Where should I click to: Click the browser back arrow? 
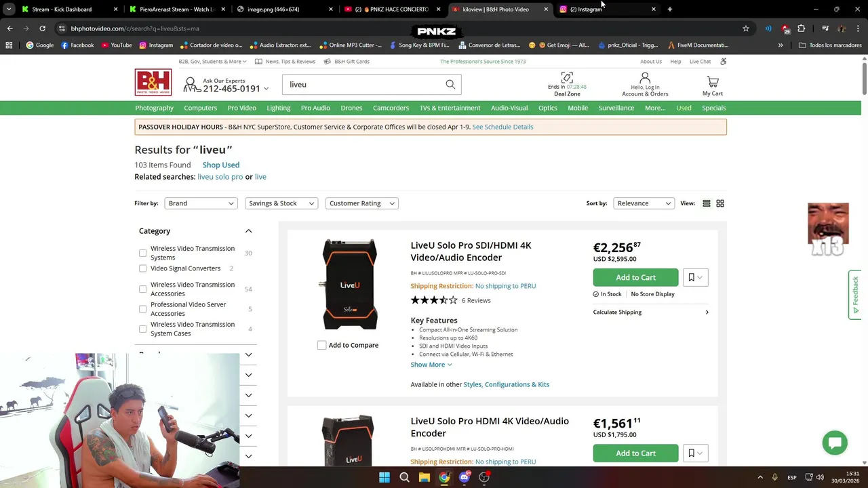[x=9, y=28]
